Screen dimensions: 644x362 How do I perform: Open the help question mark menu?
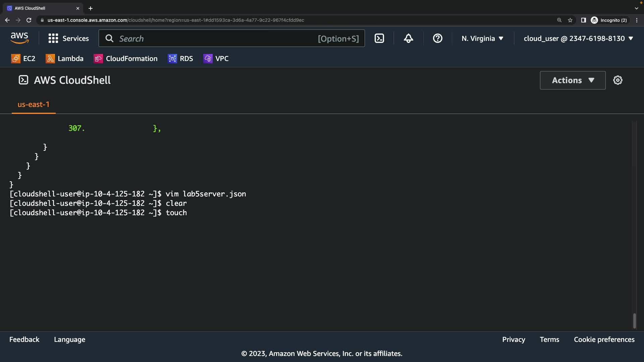(437, 38)
